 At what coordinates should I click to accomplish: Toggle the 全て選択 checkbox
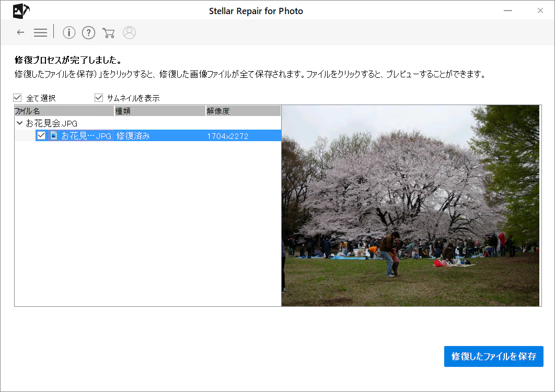[x=17, y=98]
